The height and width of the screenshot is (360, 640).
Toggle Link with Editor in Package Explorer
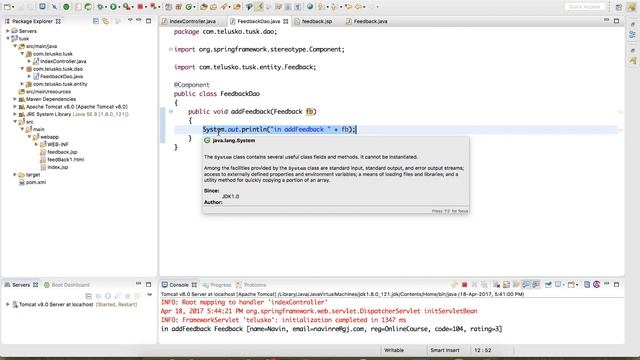click(105, 21)
